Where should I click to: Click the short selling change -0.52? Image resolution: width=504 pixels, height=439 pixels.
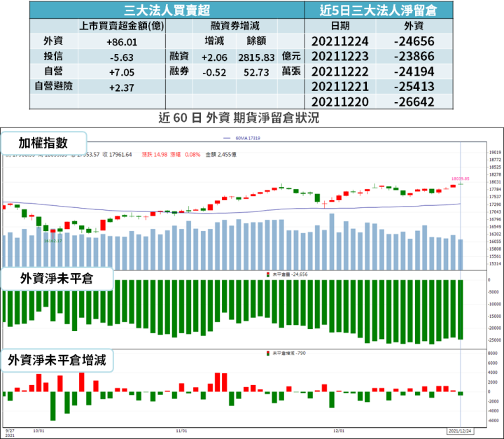[214, 72]
